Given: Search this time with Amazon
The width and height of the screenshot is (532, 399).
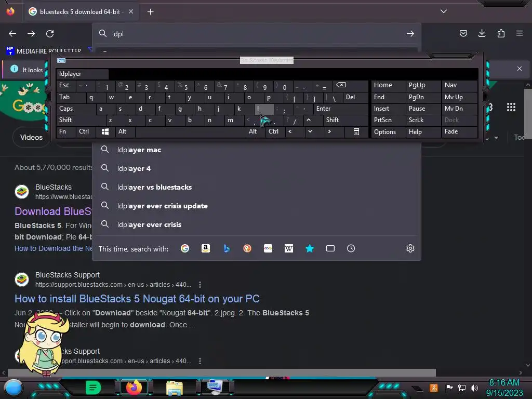Looking at the screenshot, I should 206,248.
